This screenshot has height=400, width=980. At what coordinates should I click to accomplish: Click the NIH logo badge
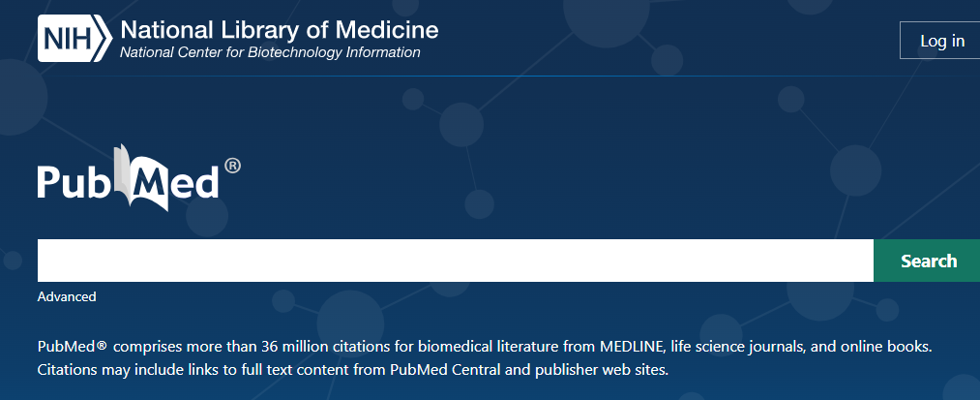74,39
